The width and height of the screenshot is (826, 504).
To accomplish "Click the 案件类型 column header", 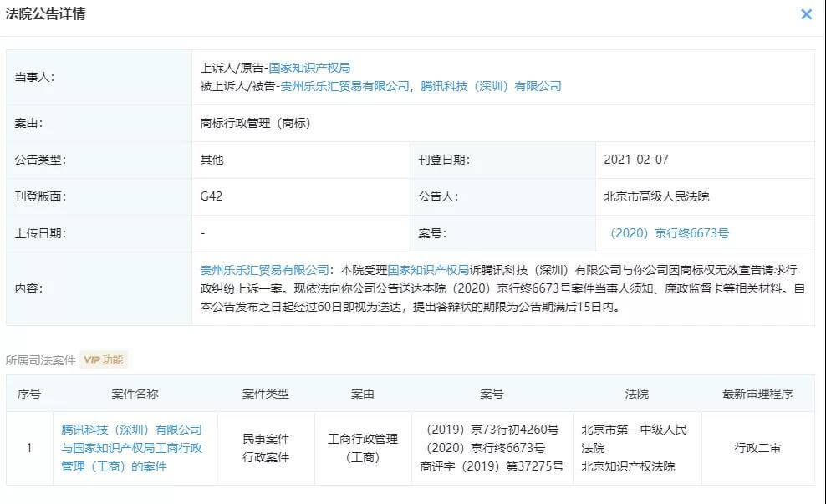I will click(x=266, y=394).
